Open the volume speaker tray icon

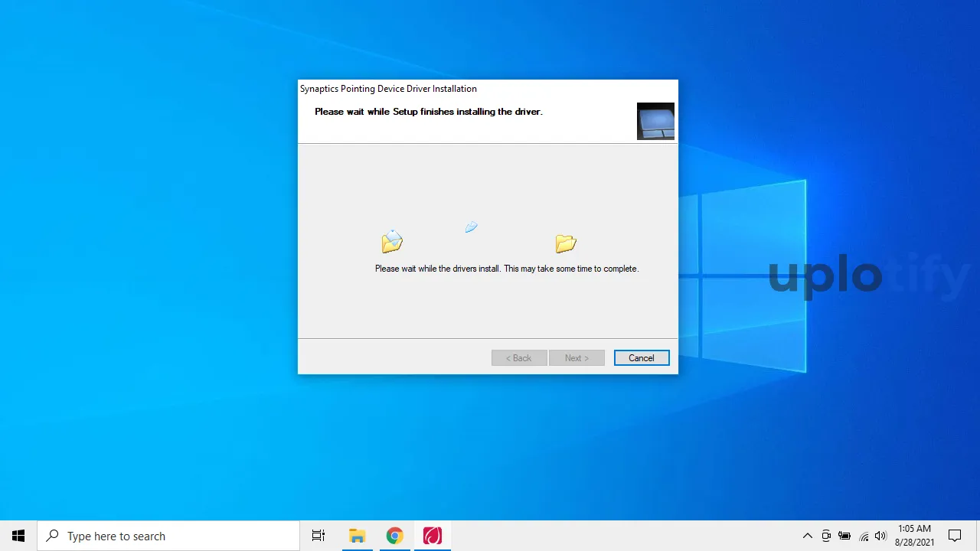880,536
